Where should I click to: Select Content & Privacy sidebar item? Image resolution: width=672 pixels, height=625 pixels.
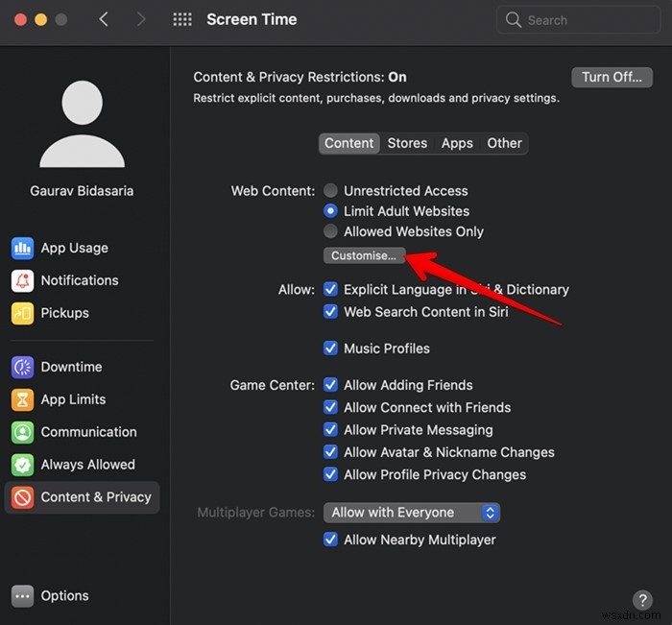[82, 497]
